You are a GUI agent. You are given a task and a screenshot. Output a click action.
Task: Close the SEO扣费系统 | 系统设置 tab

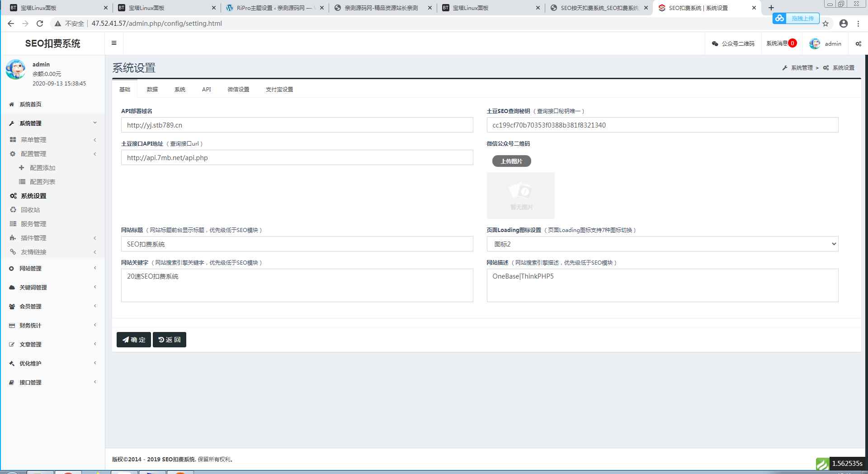pos(754,8)
